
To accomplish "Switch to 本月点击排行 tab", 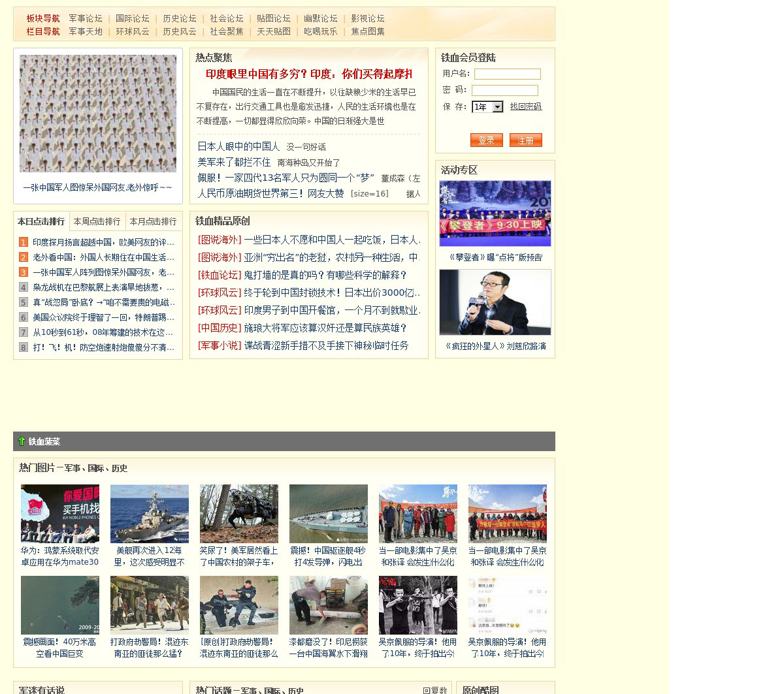I will 153,221.
